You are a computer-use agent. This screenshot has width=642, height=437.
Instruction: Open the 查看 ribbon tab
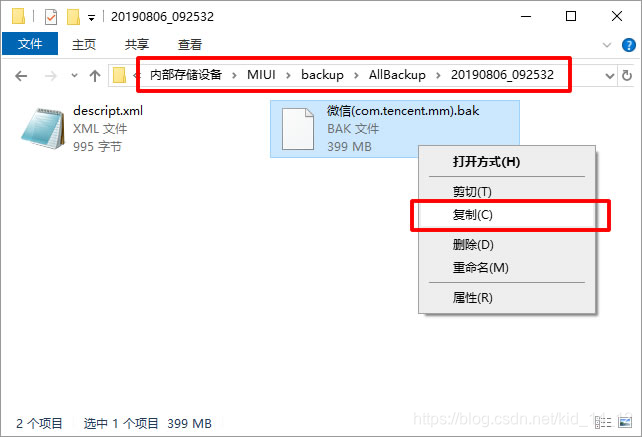(x=190, y=44)
